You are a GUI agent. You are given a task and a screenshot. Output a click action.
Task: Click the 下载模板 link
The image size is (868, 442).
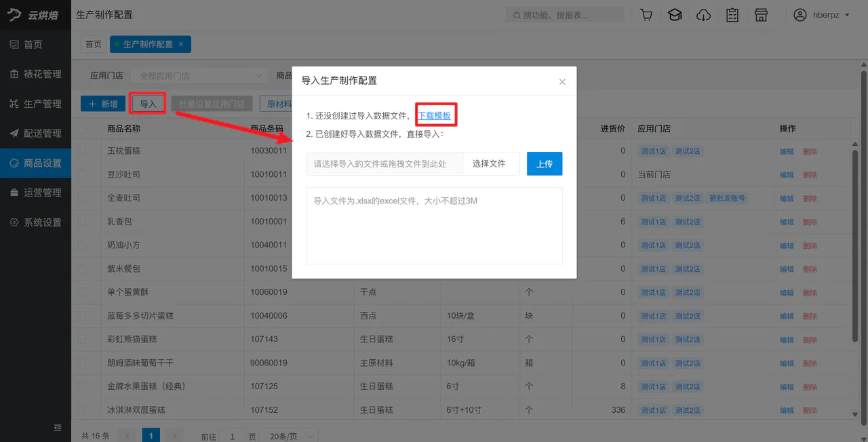pos(434,116)
